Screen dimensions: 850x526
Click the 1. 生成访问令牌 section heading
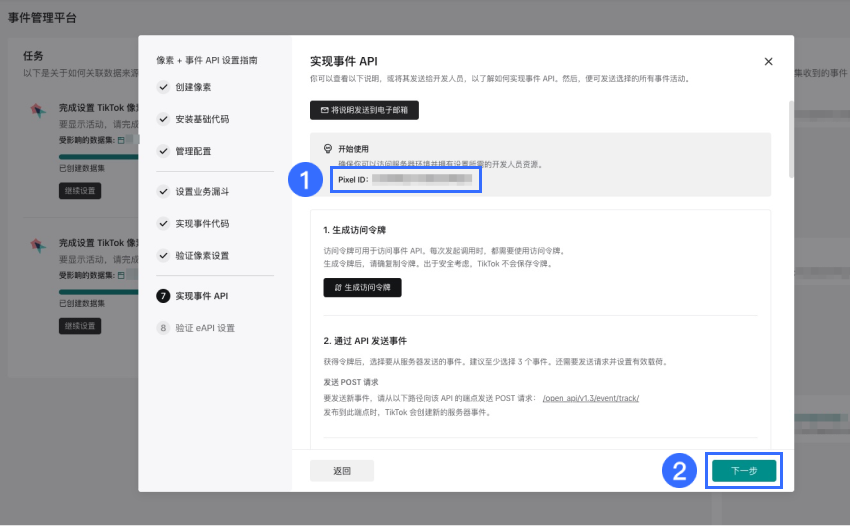click(355, 230)
